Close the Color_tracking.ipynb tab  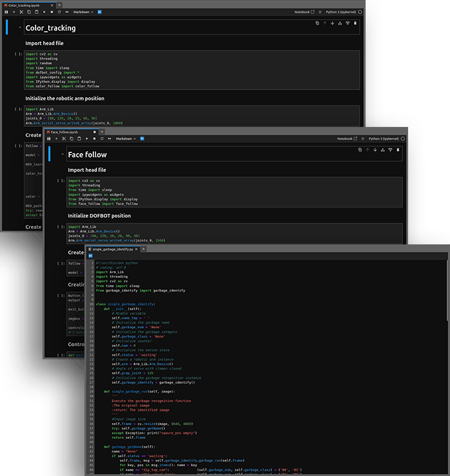click(52, 6)
